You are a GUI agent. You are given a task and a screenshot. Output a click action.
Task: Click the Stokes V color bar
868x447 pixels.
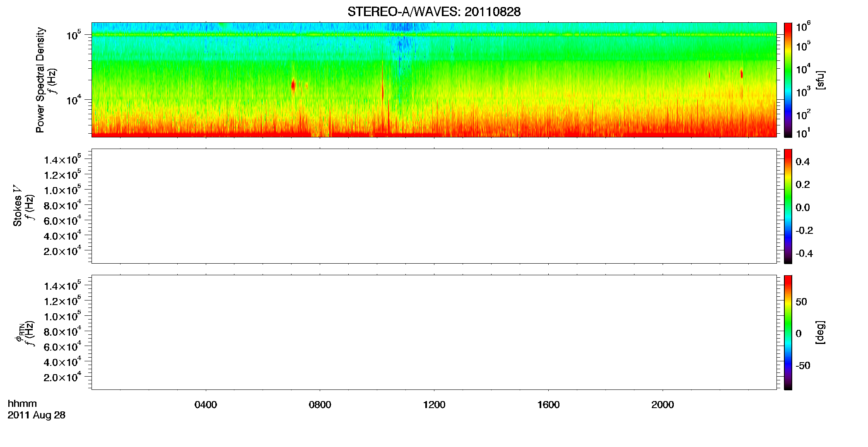coord(788,206)
